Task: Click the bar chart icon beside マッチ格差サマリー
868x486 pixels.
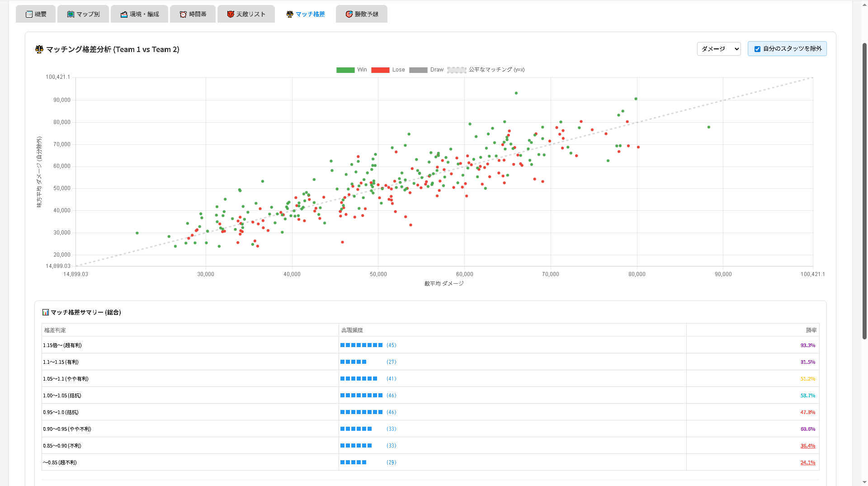Action: pyautogui.click(x=46, y=312)
